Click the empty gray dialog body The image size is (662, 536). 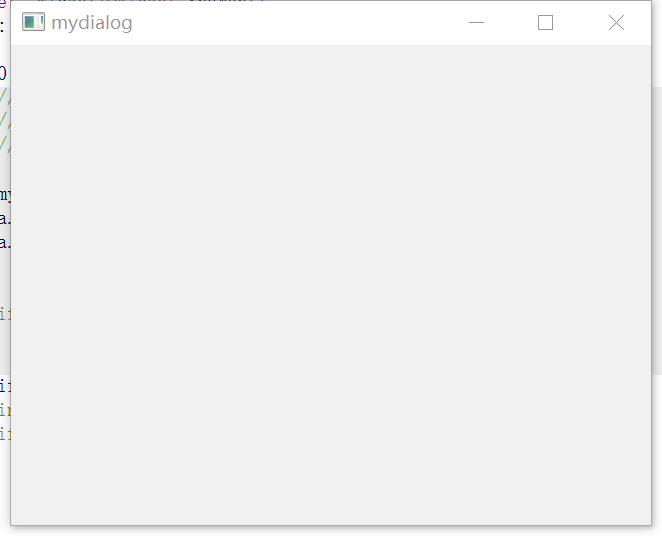(331, 284)
